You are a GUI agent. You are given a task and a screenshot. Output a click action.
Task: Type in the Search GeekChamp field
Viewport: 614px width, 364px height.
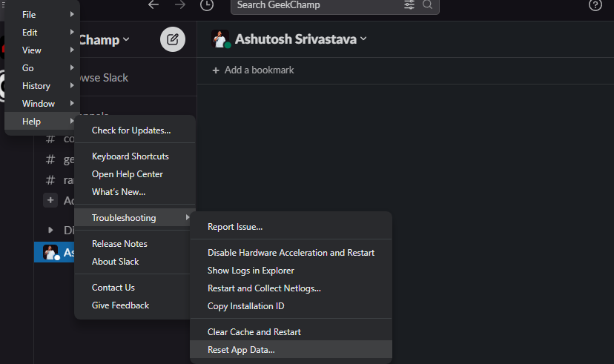[319, 5]
